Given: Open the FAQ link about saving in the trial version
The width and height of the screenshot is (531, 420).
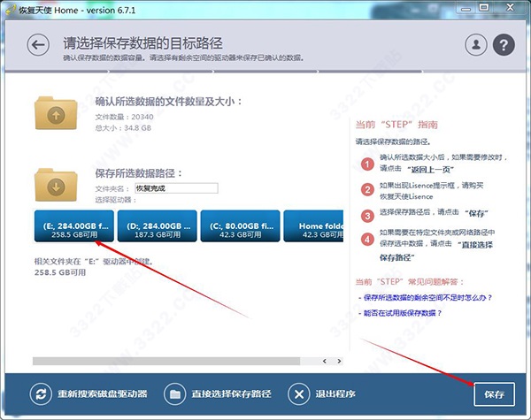Looking at the screenshot, I should [x=403, y=313].
